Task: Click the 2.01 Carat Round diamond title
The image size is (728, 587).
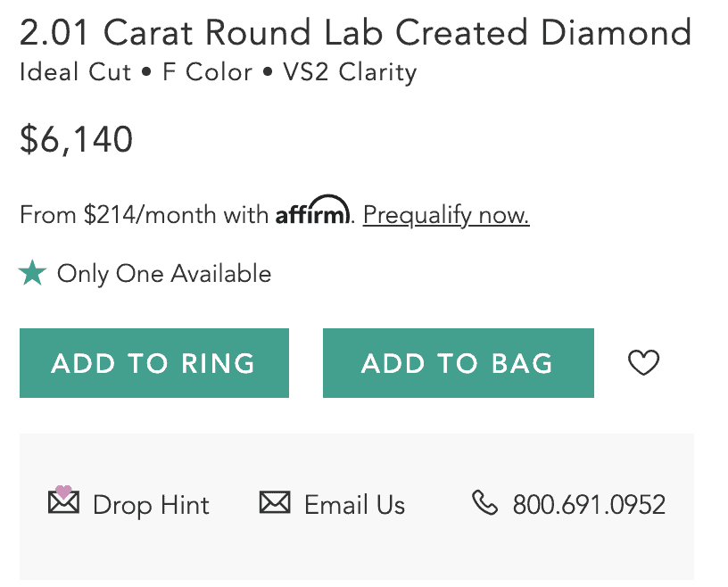Action: pos(355,34)
